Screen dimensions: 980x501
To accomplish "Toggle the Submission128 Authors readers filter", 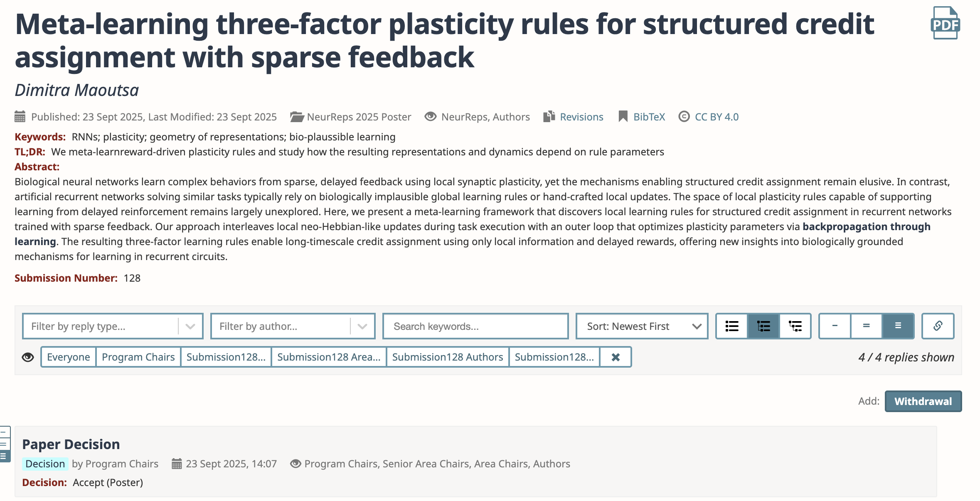I will pos(447,357).
